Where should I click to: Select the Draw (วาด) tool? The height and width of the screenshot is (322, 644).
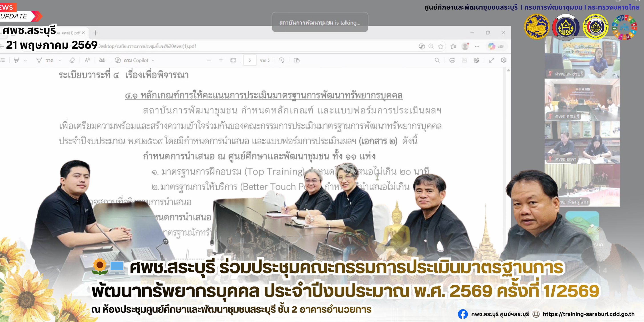point(45,60)
